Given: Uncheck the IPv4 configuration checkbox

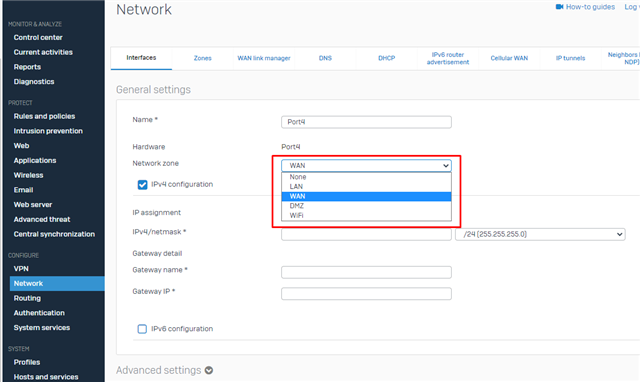Looking at the screenshot, I should pyautogui.click(x=142, y=185).
